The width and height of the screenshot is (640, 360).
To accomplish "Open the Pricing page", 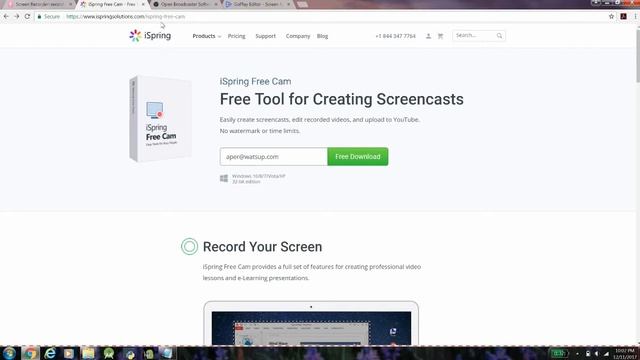I will [x=236, y=36].
